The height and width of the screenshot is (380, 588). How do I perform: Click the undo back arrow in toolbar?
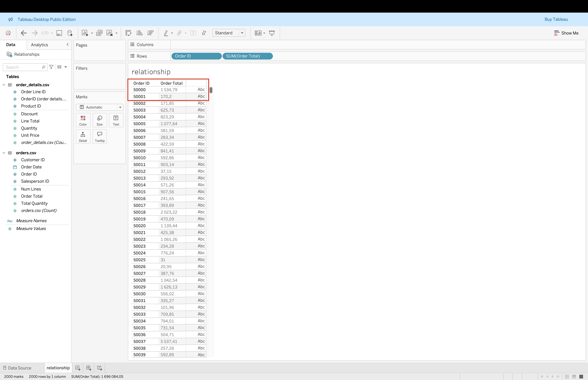24,33
